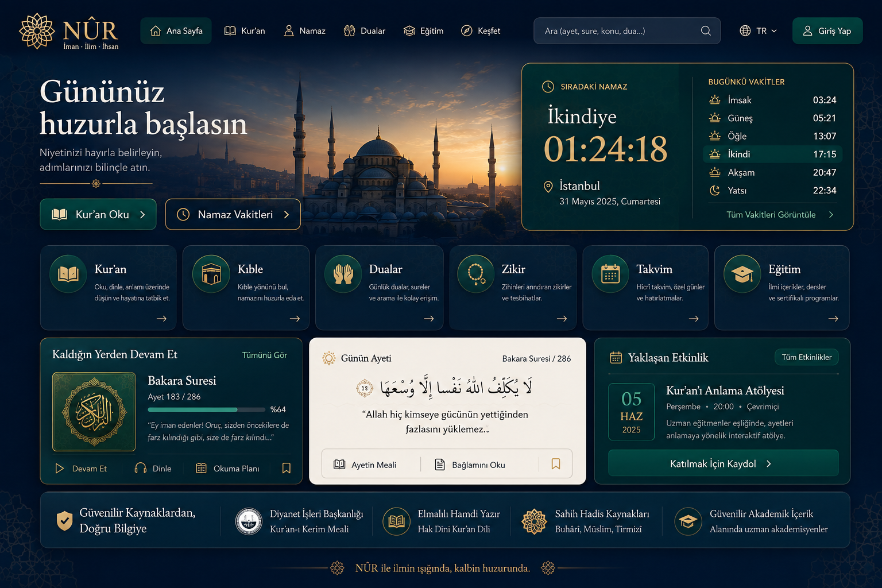This screenshot has width=882, height=588.
Task: Click the arrow on the Takvim card
Action: coord(694,319)
